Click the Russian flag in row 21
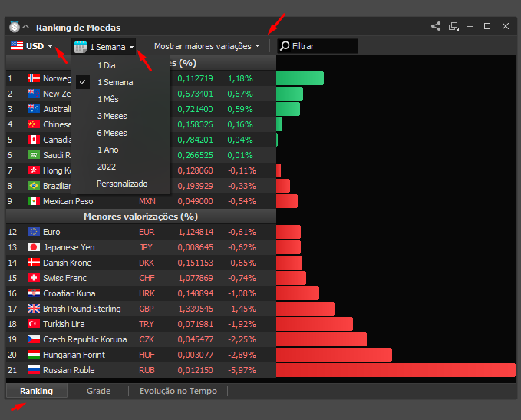Viewport: 521px width, 420px height. pos(34,370)
